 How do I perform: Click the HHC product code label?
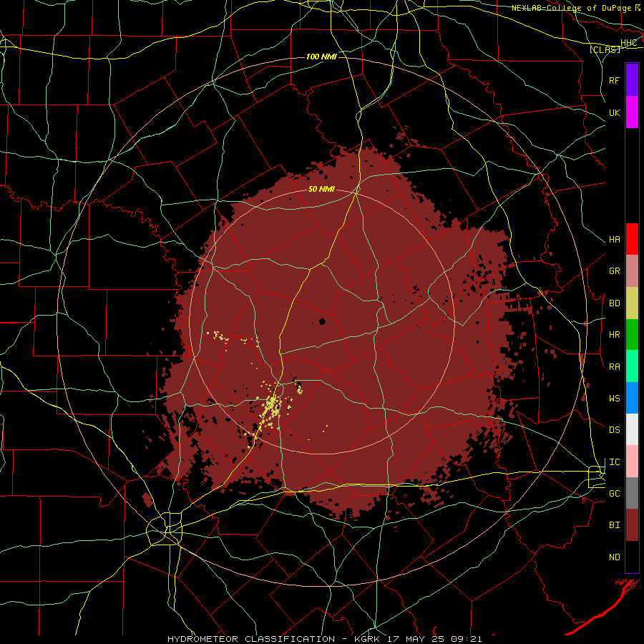628,43
